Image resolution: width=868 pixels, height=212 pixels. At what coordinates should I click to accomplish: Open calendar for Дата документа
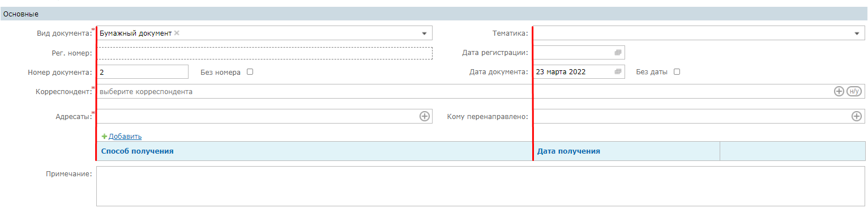pyautogui.click(x=618, y=72)
